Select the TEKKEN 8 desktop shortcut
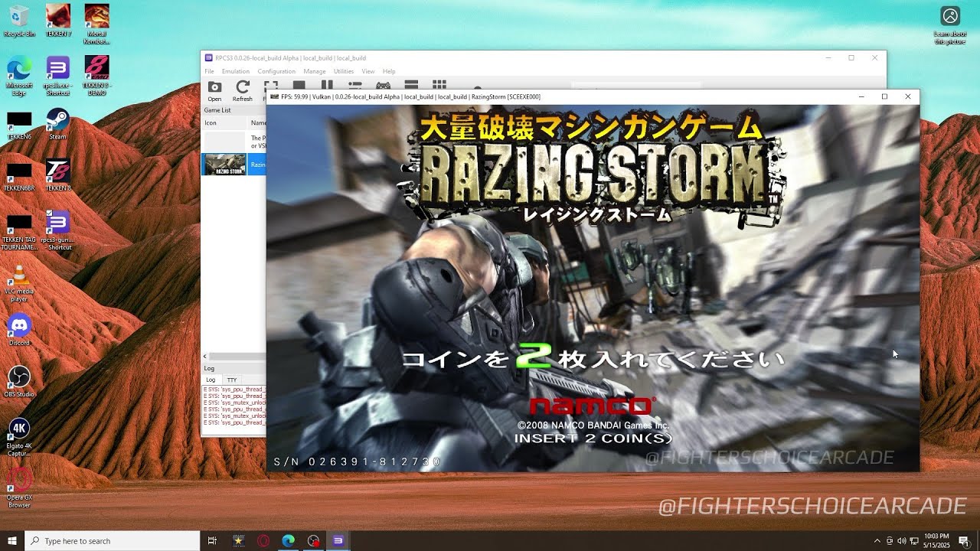Screen dimensions: 980x551 pos(58,176)
